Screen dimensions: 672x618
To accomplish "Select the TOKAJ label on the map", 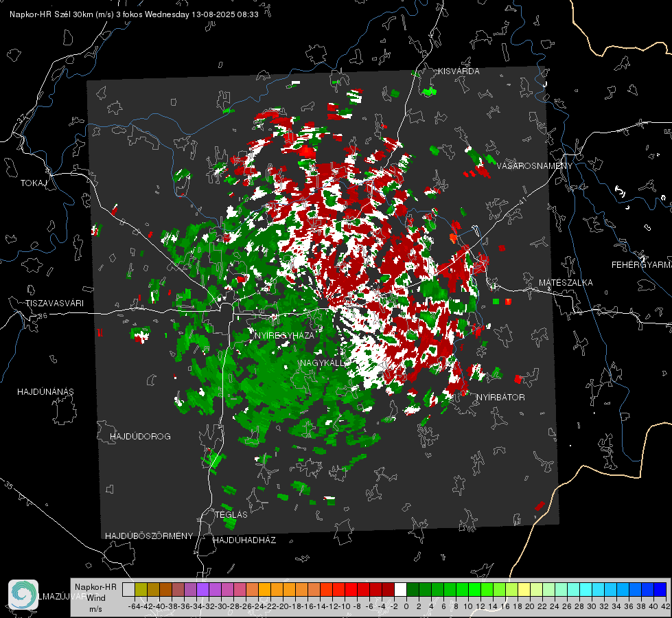I will tap(34, 183).
